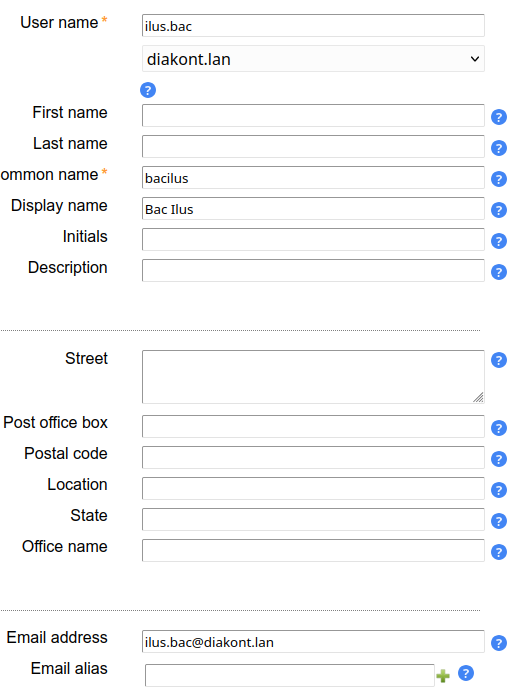The image size is (524, 696).
Task: Open help icon for Postal code
Action: [499, 459]
